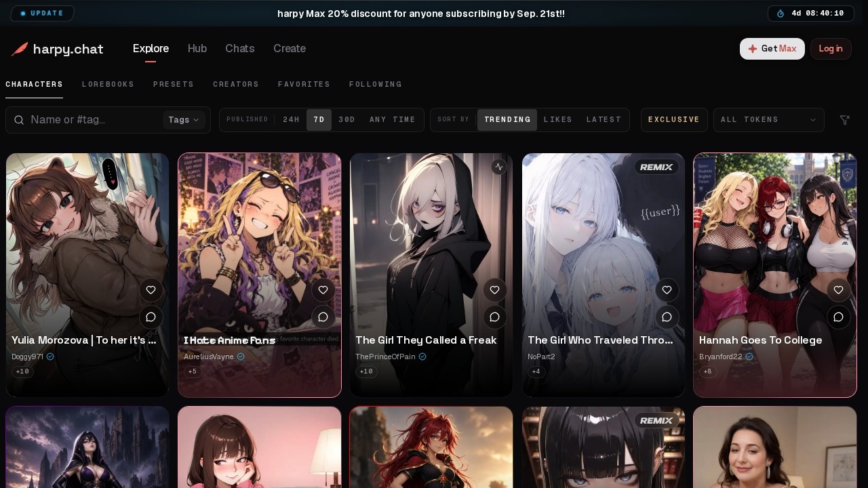This screenshot has width=868, height=488.
Task: Switch to the CREATORS tab
Action: [x=236, y=85]
